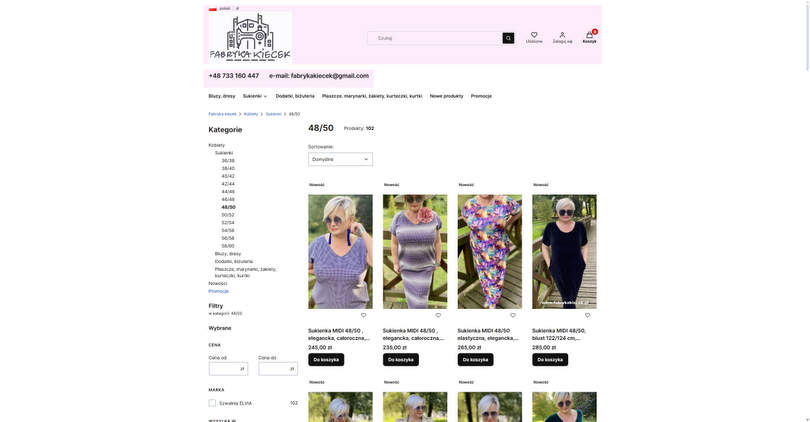Open the login user icon
The image size is (810, 422).
click(x=562, y=35)
